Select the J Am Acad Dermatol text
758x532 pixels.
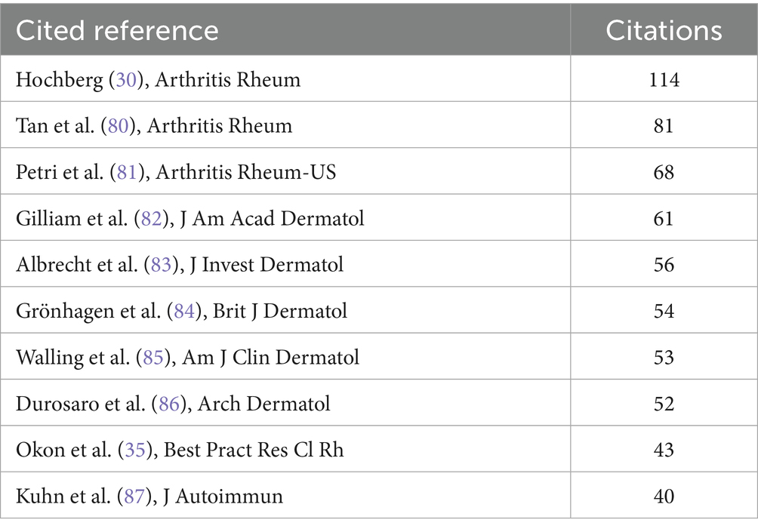point(272,218)
